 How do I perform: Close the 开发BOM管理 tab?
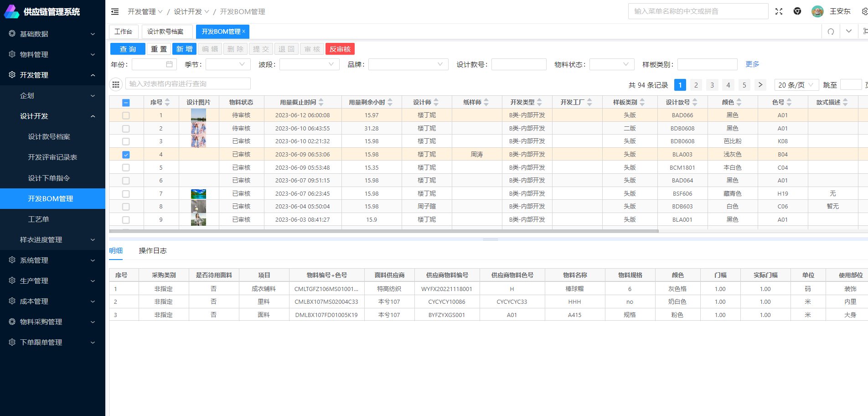pos(244,31)
